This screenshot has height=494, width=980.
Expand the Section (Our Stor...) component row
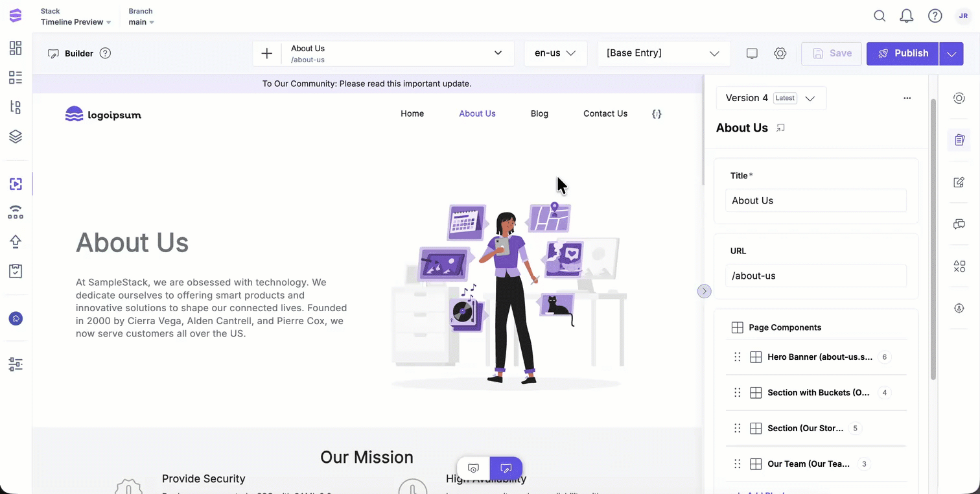tap(816, 428)
